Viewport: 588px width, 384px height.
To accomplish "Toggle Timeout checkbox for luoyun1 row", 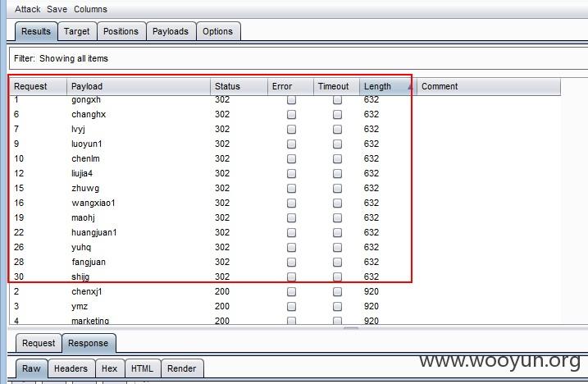I will tap(338, 144).
